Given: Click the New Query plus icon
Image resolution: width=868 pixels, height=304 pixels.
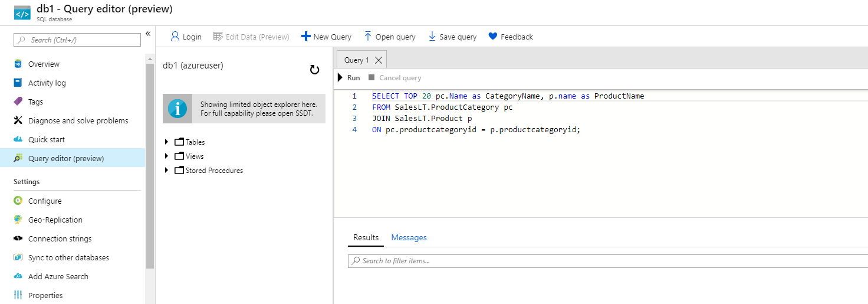Looking at the screenshot, I should pos(305,37).
